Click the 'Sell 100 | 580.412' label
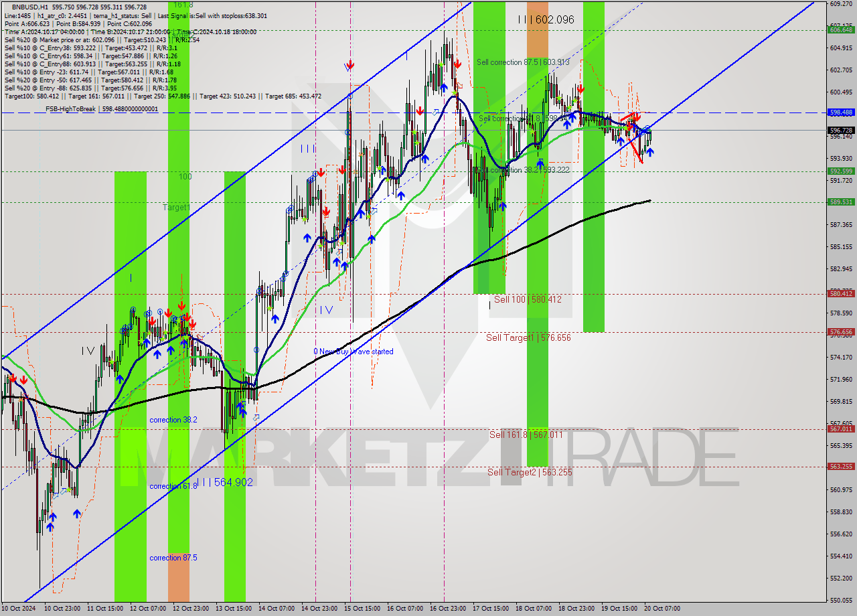Viewport: 857px width, 616px height. pos(528,299)
